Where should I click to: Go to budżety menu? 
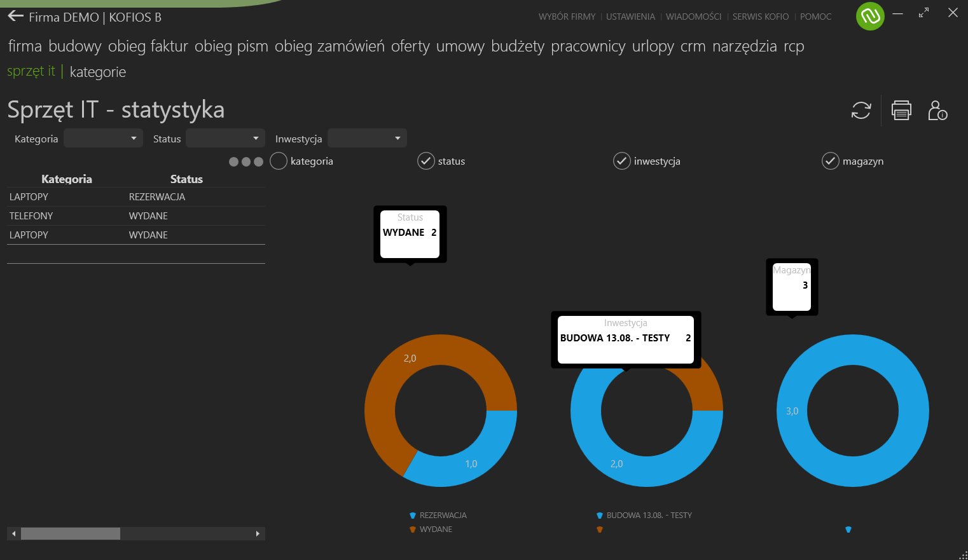click(518, 46)
